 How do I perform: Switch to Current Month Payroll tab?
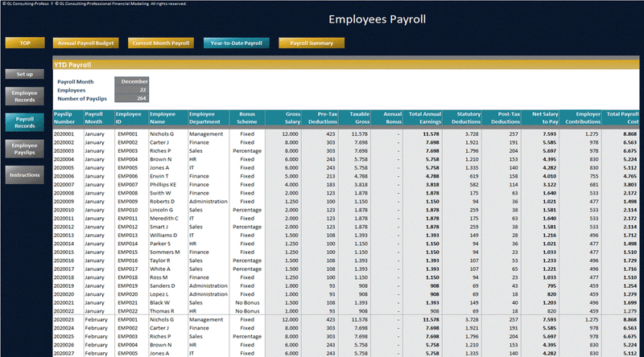click(160, 43)
